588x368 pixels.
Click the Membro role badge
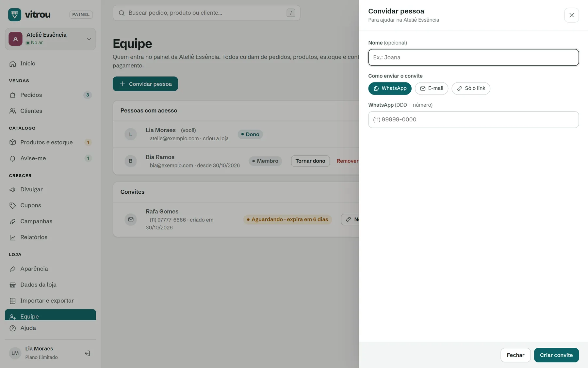coord(265,161)
